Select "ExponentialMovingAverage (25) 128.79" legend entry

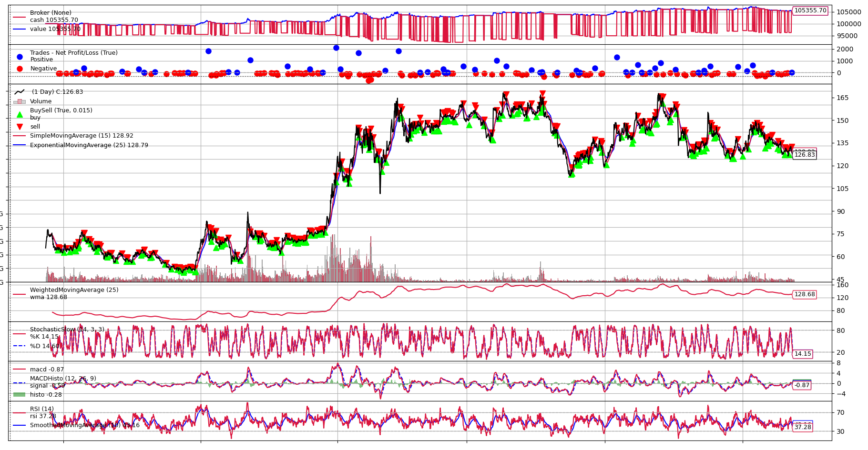89,145
